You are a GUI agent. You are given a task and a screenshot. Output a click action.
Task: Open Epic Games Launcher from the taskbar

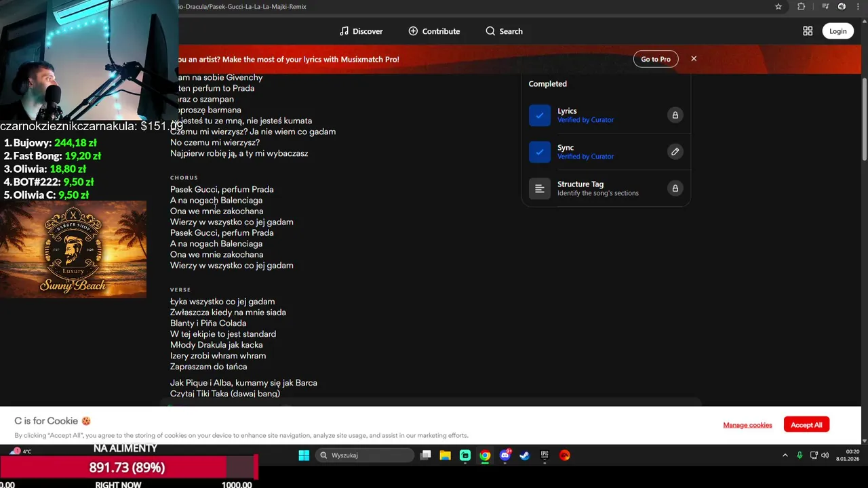545,455
